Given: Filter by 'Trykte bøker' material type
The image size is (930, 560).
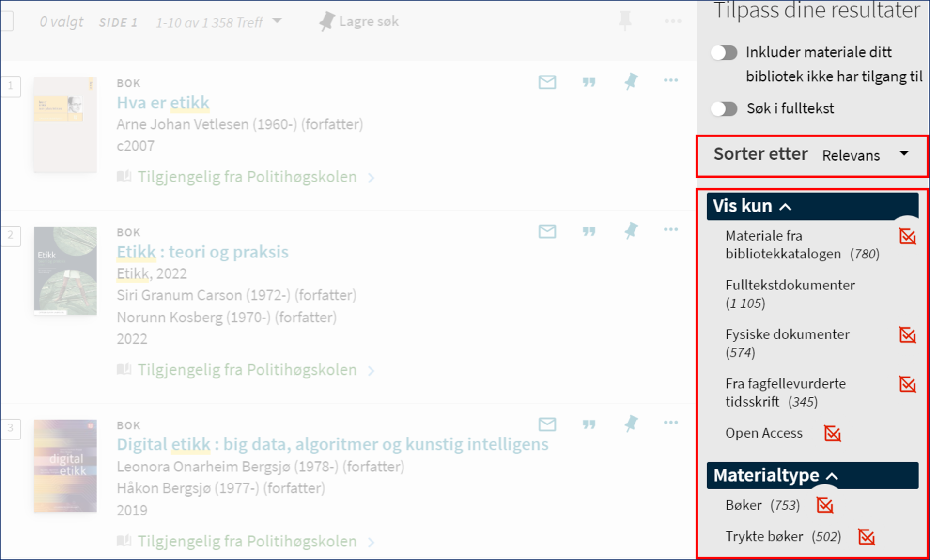Looking at the screenshot, I should click(x=783, y=537).
